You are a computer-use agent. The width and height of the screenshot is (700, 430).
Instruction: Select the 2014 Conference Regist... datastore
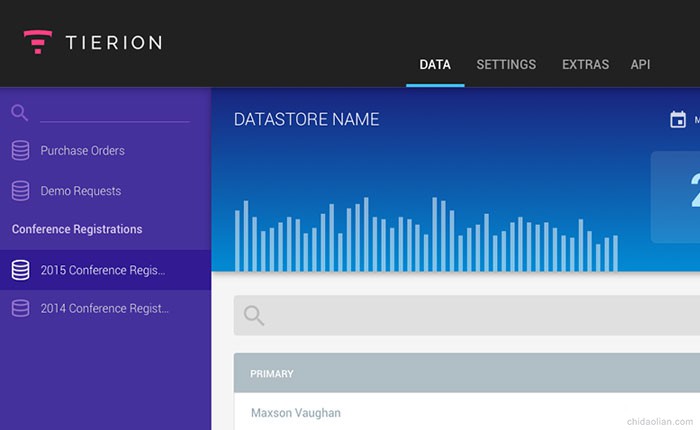(x=105, y=309)
